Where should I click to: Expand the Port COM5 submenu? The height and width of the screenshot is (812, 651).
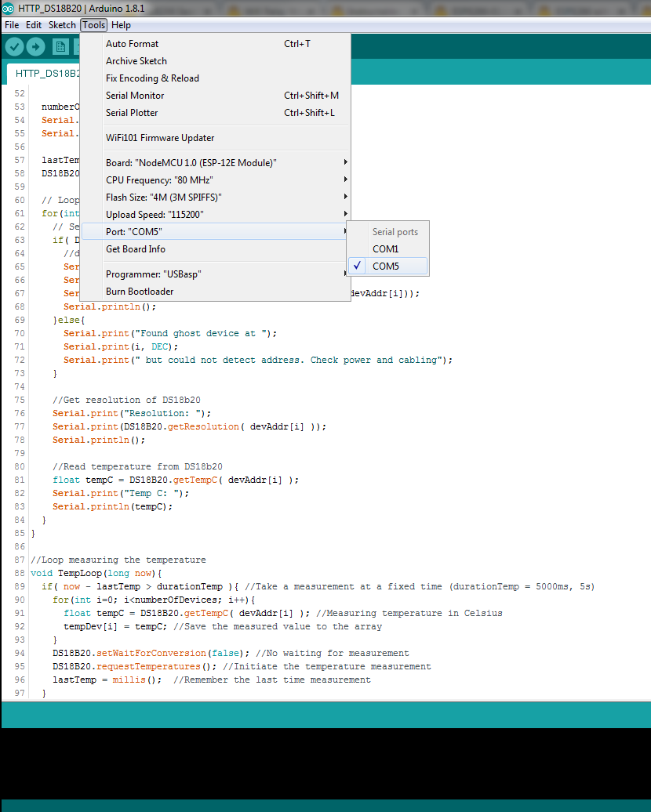click(x=216, y=231)
